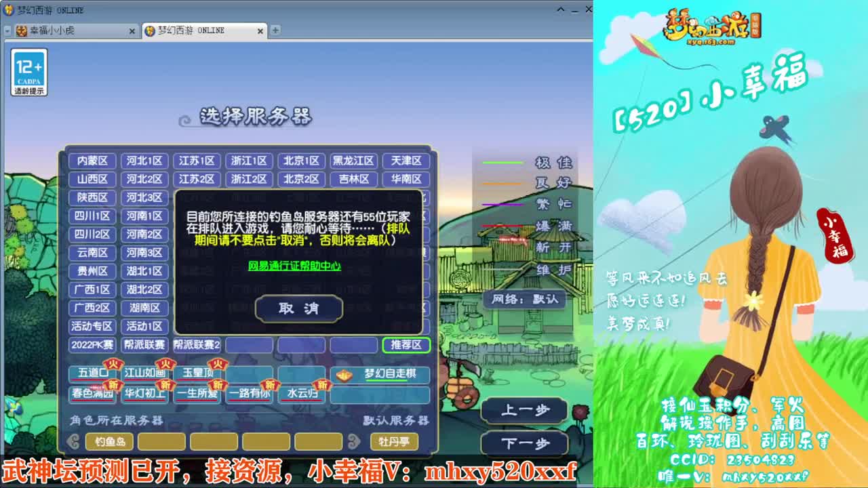
Task: Select the 春色满园 server
Action: [93, 393]
